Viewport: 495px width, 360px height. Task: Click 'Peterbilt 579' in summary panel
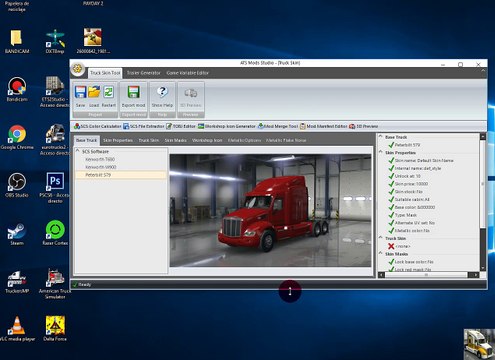(x=407, y=145)
